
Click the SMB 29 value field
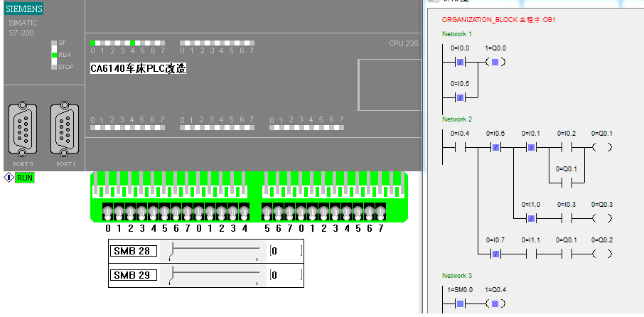(x=286, y=274)
